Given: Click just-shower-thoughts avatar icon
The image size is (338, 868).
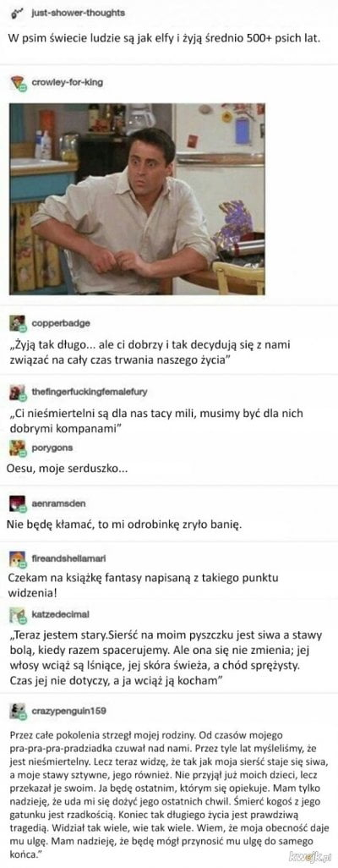Looking at the screenshot, I should (x=18, y=12).
